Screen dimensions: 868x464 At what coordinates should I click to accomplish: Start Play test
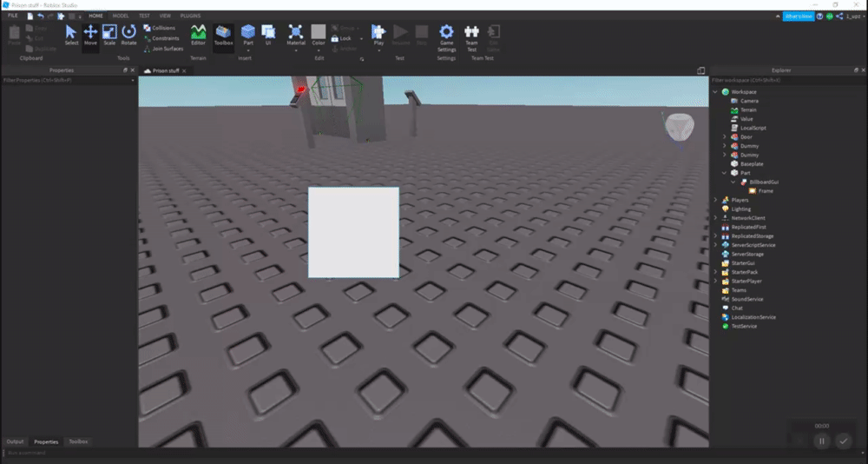pyautogui.click(x=378, y=36)
